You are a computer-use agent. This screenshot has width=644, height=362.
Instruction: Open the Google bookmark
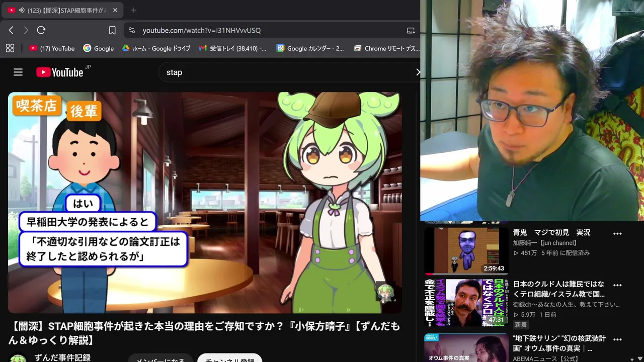point(99,48)
